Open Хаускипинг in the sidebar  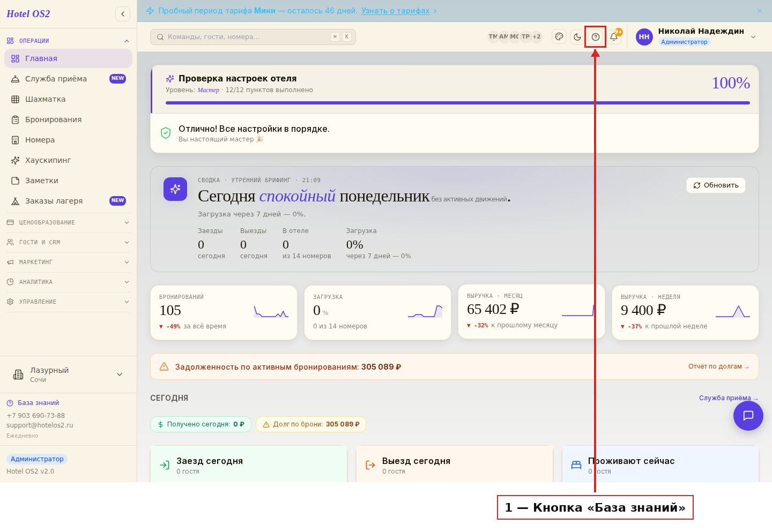(68, 160)
